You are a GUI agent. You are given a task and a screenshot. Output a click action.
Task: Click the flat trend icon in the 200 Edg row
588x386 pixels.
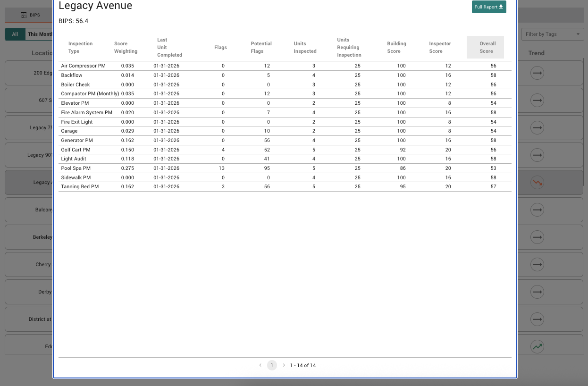pos(537,73)
